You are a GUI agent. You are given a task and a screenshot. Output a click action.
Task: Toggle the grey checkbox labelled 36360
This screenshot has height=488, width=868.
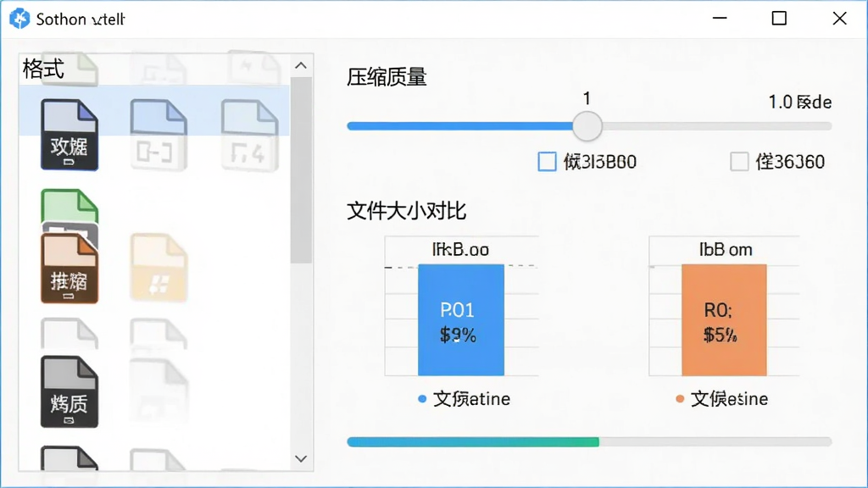tap(739, 162)
